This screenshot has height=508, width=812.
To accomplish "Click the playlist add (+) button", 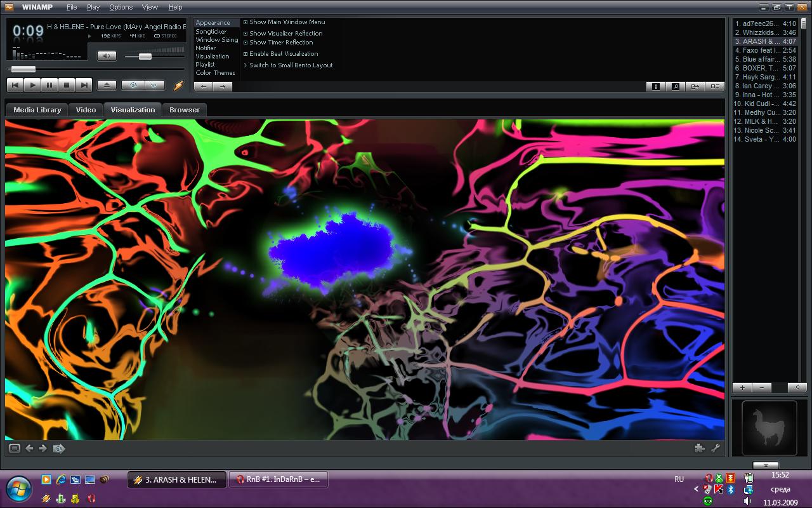I will 742,387.
